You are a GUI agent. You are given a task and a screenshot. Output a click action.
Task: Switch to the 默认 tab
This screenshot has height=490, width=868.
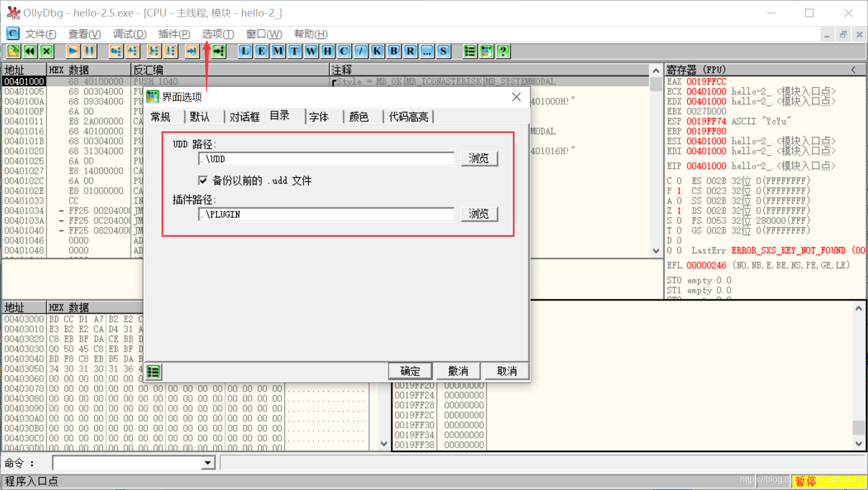point(200,117)
